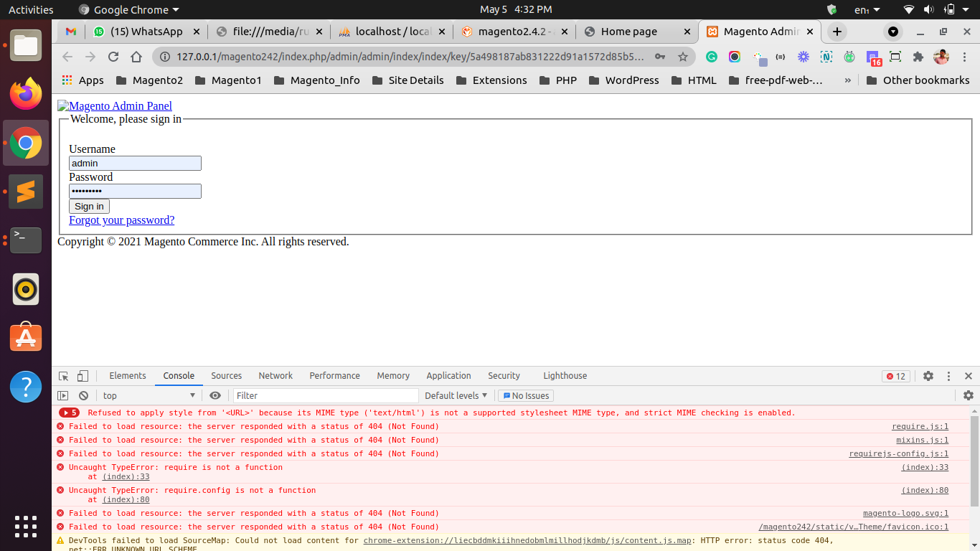Screen dimensions: 980x551
Task: Clear the console messages
Action: (83, 395)
